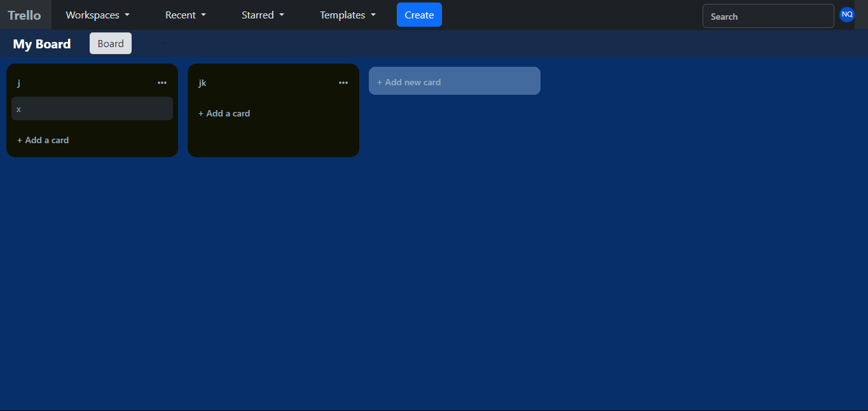The width and height of the screenshot is (868, 411).
Task: Open the NQ user avatar menu
Action: pos(847,15)
